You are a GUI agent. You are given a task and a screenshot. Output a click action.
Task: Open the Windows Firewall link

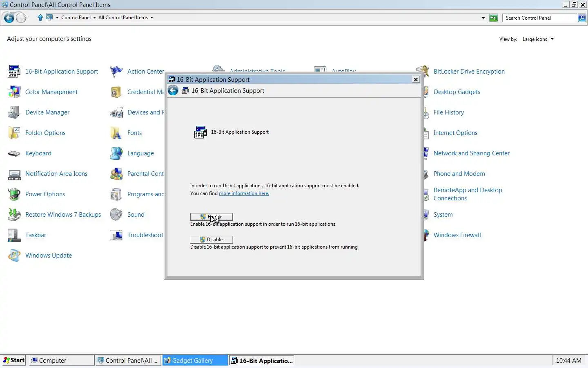(x=457, y=235)
